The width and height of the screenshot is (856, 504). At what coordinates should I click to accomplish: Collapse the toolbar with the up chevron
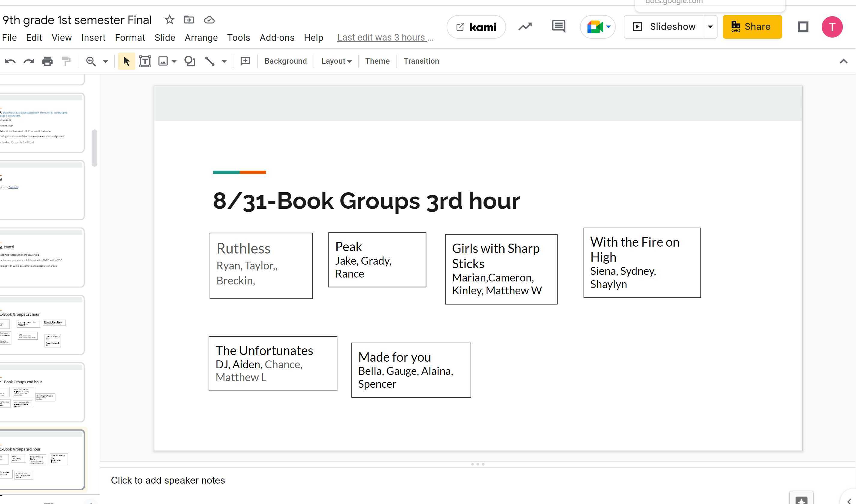click(x=843, y=62)
